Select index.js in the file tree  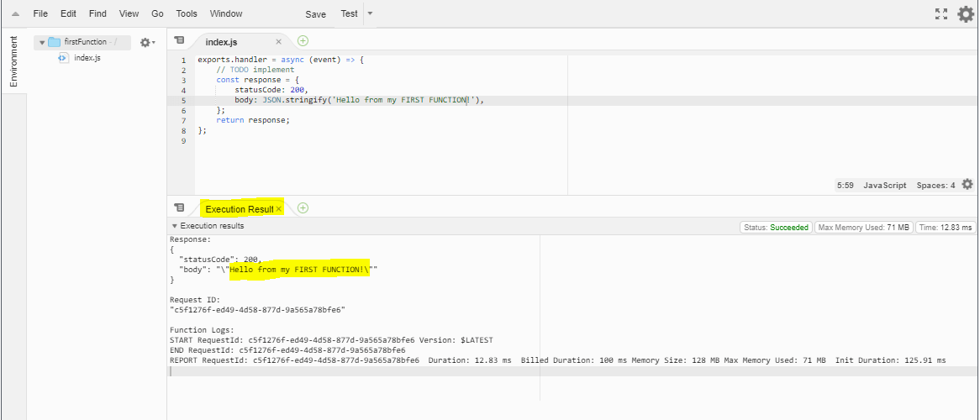[x=87, y=58]
